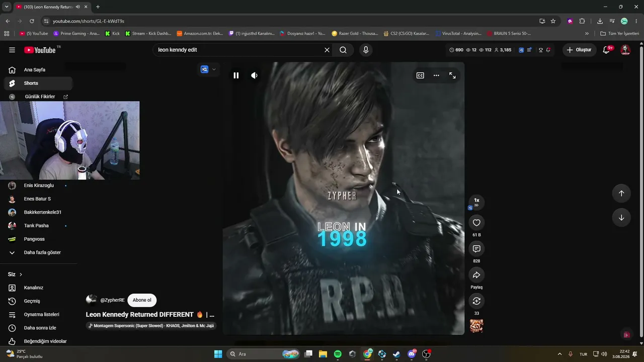This screenshot has width=644, height=362.
Task: Open Chrome media control icon
Action: point(612,21)
